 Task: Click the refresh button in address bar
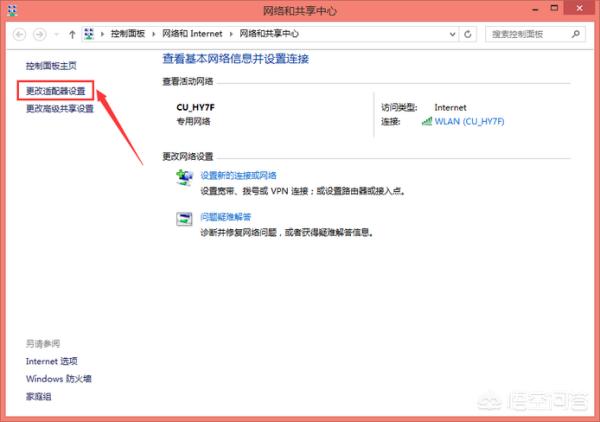[x=468, y=34]
